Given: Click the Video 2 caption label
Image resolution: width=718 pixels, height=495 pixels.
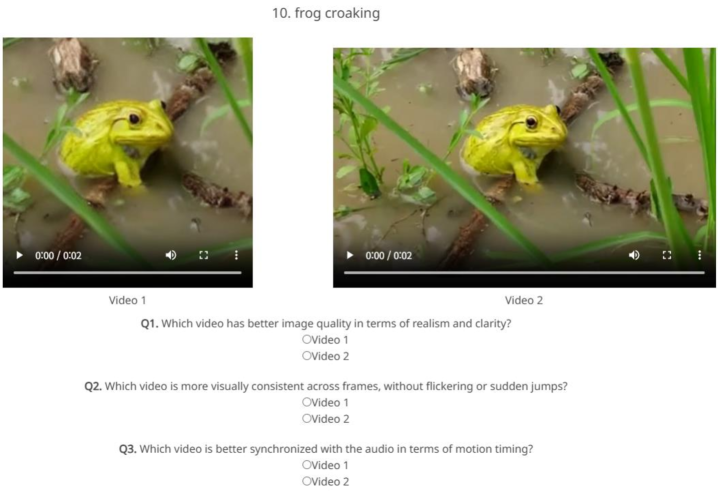Looking at the screenshot, I should tap(524, 300).
